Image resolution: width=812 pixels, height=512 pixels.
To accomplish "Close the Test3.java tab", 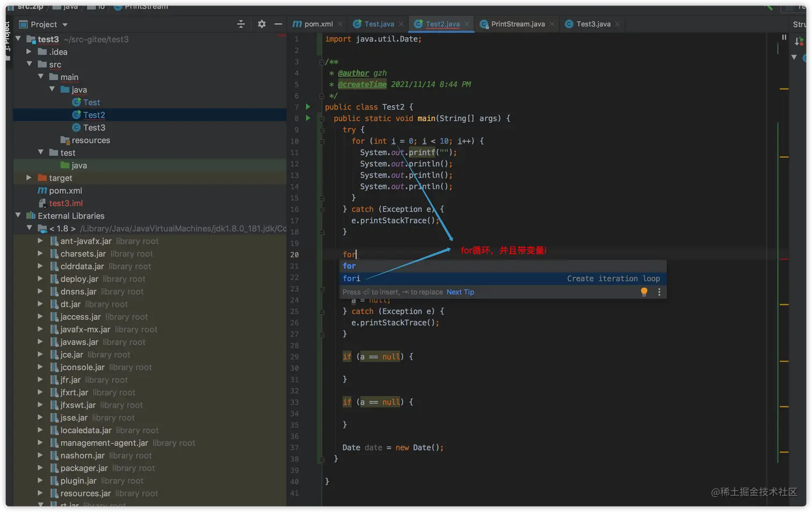I will click(618, 24).
